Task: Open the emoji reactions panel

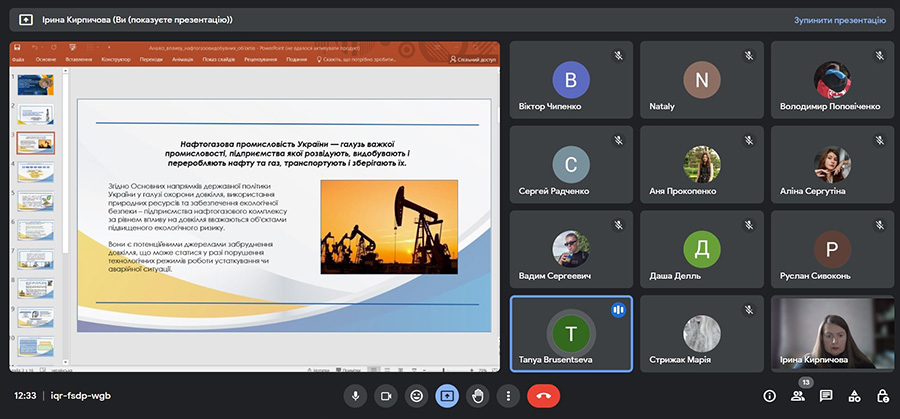Action: [416, 396]
